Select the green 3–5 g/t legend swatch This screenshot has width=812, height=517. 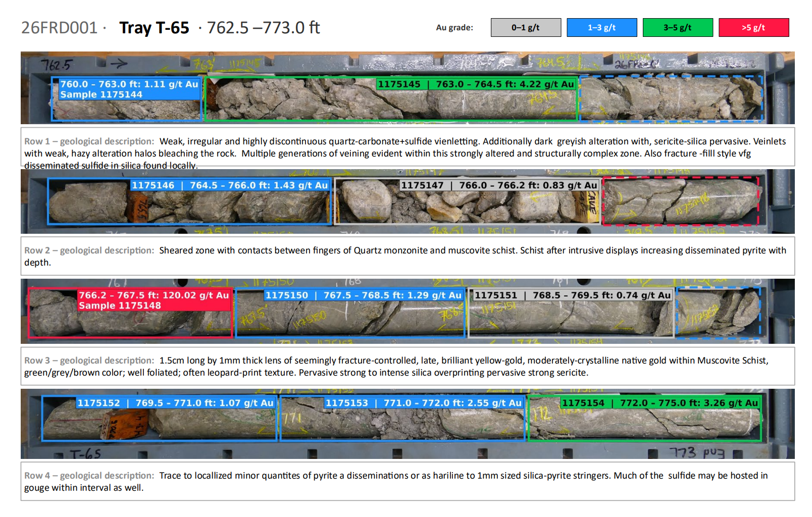coord(678,28)
